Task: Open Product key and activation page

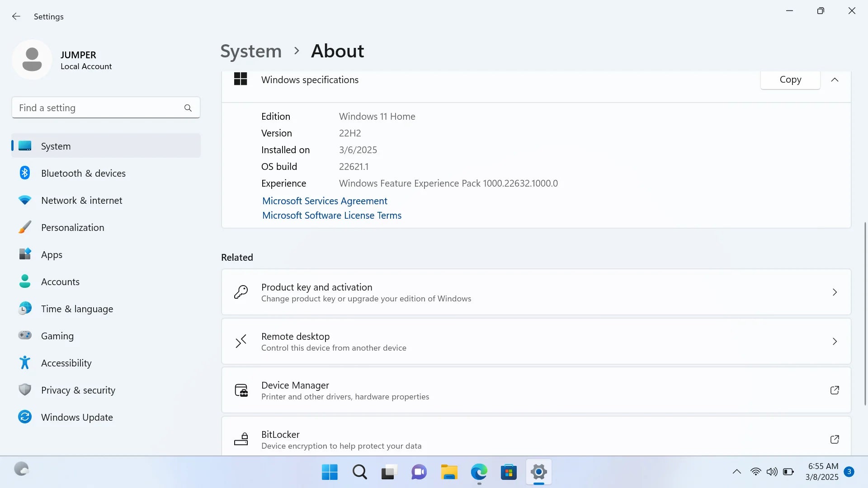Action: (536, 292)
